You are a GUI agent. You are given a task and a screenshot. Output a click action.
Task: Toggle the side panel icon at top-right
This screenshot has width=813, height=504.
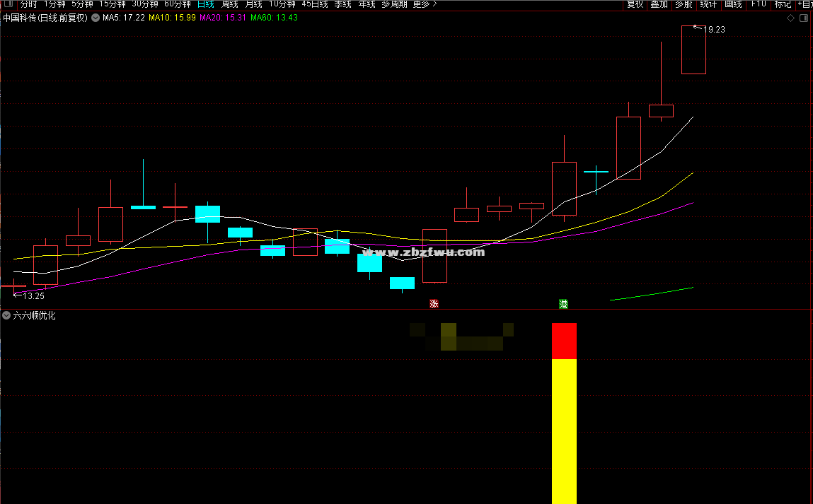click(804, 18)
